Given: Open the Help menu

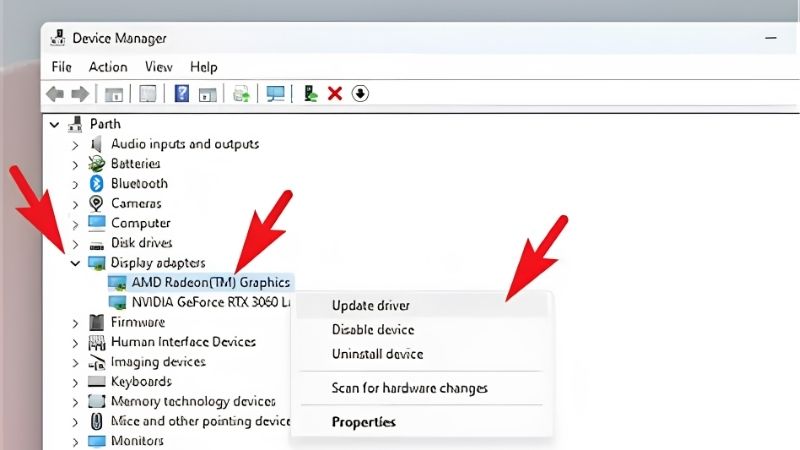Looking at the screenshot, I should [204, 67].
